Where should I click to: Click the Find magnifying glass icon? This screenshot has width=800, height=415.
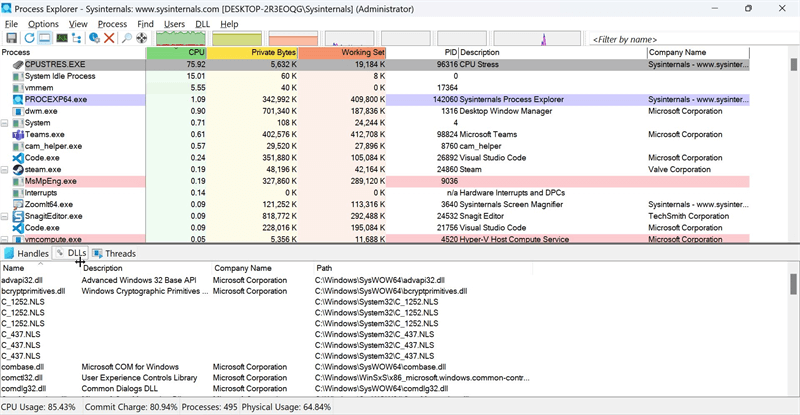coord(126,38)
